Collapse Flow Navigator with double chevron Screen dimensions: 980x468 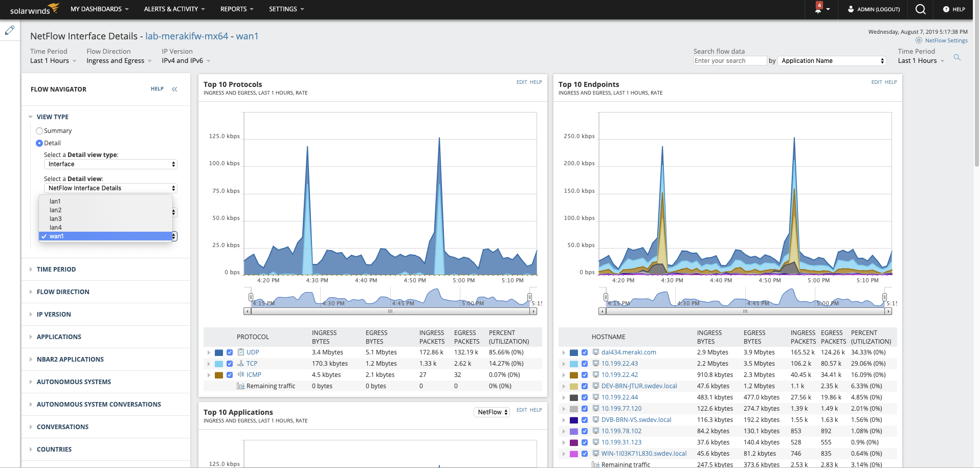pos(174,89)
